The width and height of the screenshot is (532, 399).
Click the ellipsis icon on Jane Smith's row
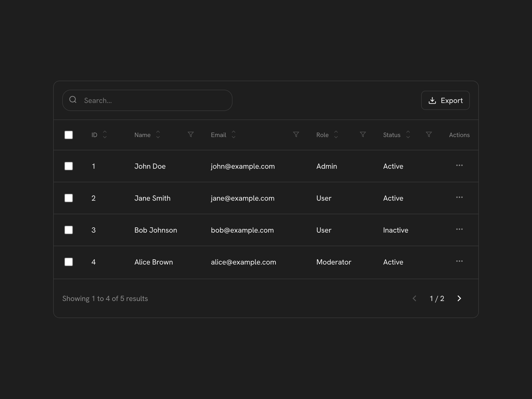pos(460,197)
